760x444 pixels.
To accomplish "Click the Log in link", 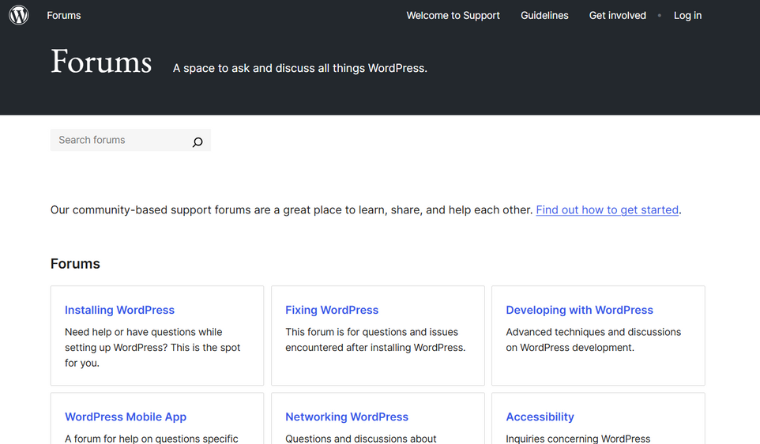I will tap(687, 16).
